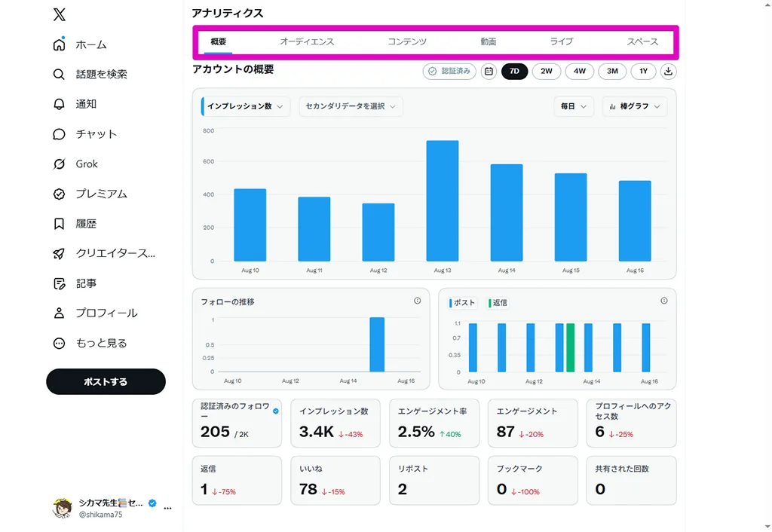Viewport: 772px width, 532px height.
Task: Open the Grok sidebar icon
Action: tap(59, 164)
